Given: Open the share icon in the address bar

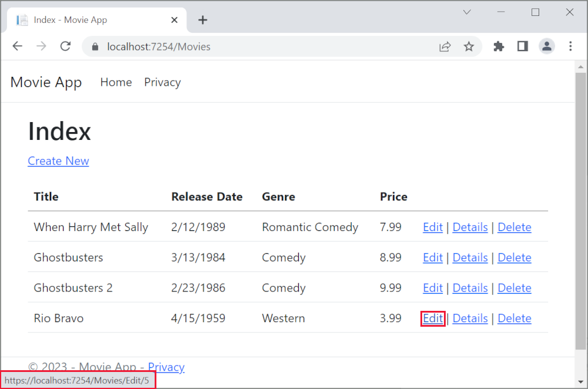Looking at the screenshot, I should pyautogui.click(x=445, y=46).
